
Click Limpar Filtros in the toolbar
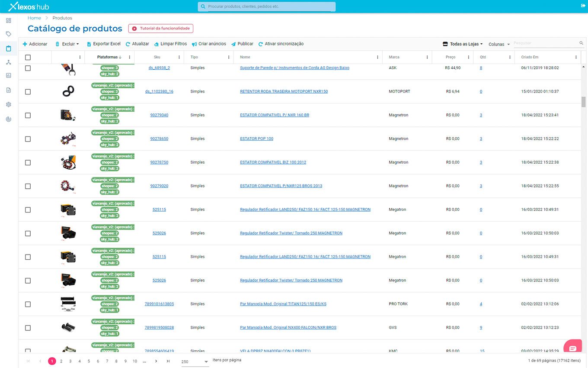[170, 44]
